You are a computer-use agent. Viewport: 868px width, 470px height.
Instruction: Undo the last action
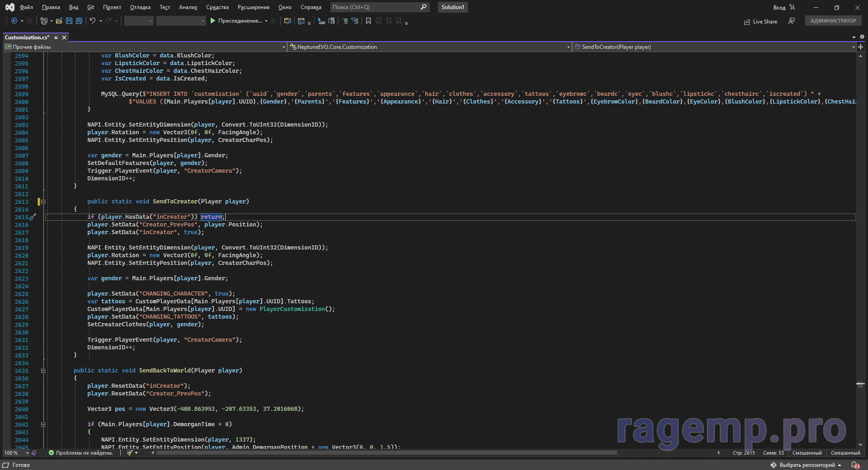[93, 21]
